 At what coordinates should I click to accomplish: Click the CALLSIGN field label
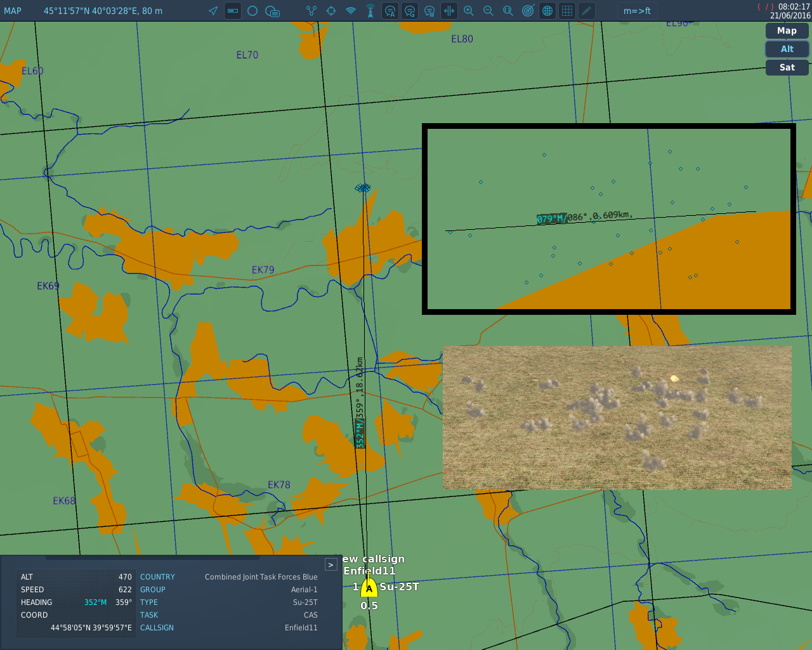[157, 628]
